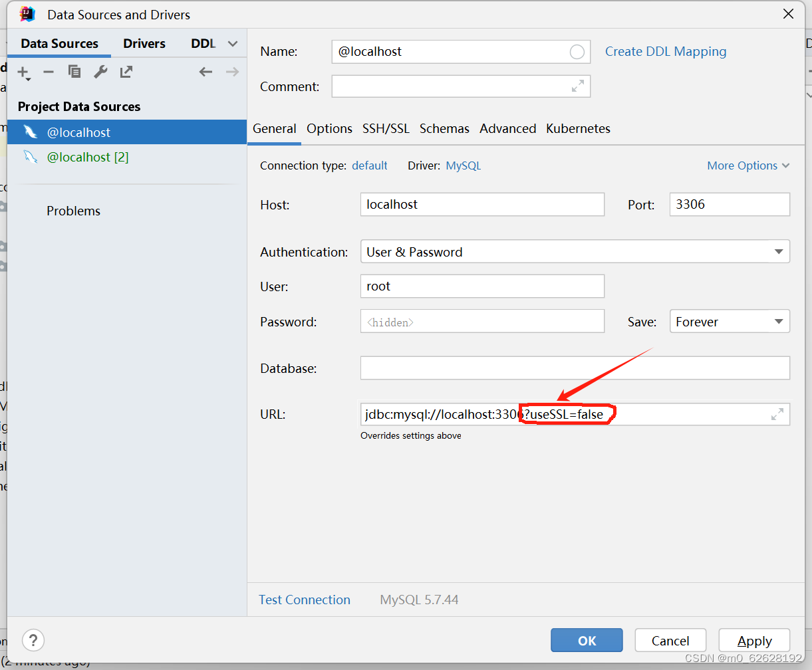
Task: Open the SSH/SSL tab
Action: (x=386, y=128)
